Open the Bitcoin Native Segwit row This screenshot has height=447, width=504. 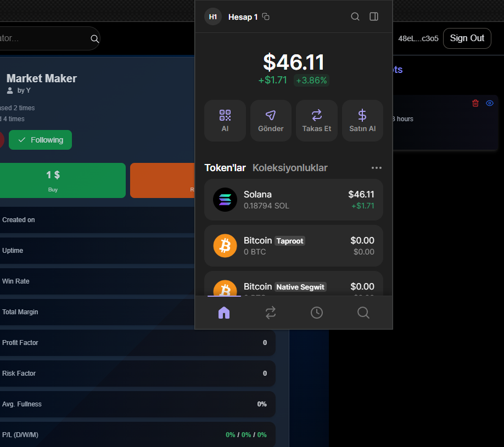click(294, 284)
